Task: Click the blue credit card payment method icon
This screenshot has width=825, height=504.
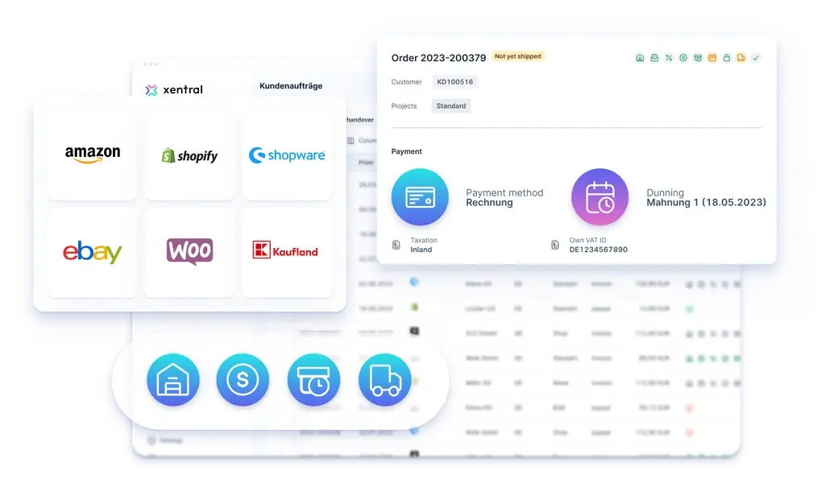Action: 420,197
